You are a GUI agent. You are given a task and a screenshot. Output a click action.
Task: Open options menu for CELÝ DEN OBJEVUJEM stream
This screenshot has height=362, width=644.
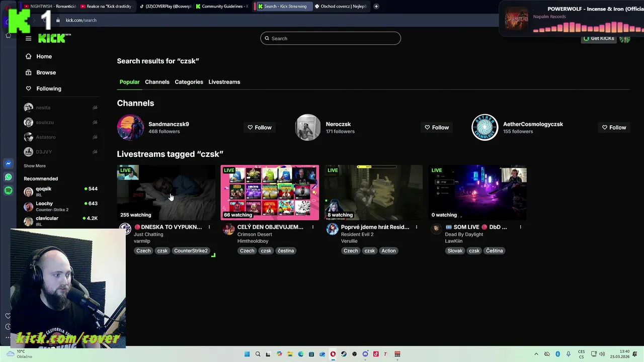(313, 227)
